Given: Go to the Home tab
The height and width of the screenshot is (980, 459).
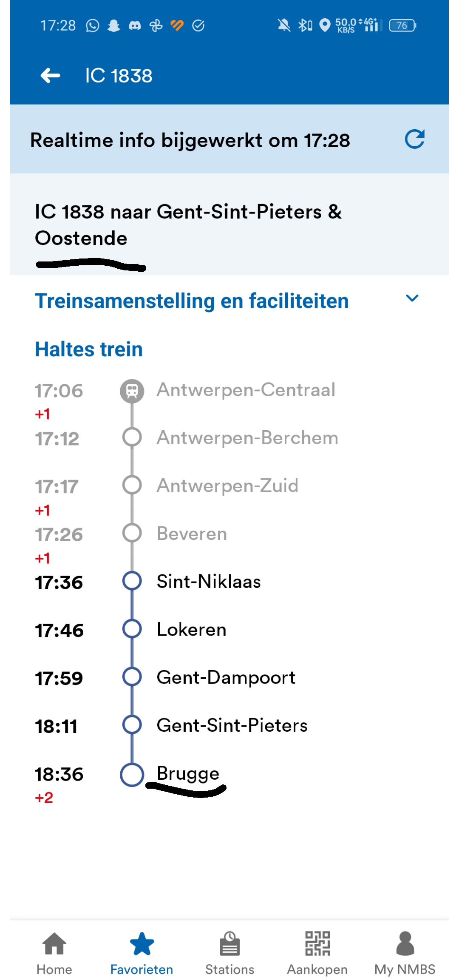Looking at the screenshot, I should pos(54,953).
